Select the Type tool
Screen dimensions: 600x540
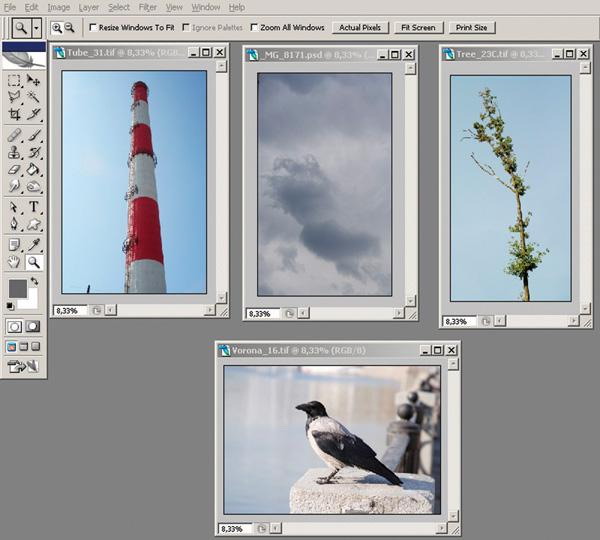coord(34,207)
